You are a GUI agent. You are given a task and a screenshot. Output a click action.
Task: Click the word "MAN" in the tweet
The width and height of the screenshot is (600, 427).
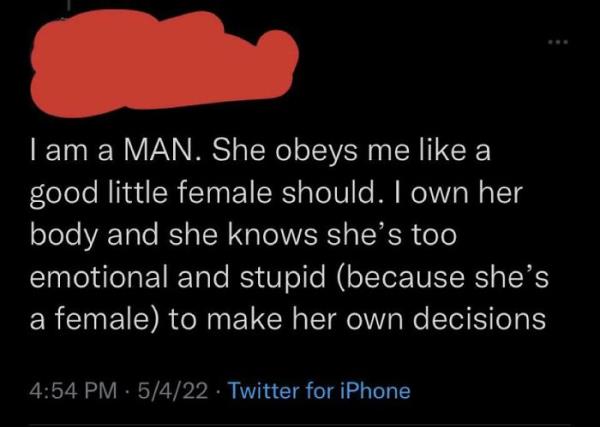point(157,152)
